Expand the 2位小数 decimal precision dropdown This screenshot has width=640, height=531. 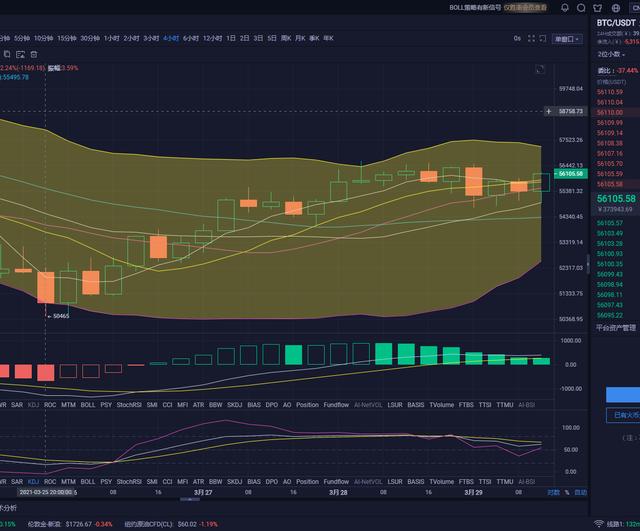(x=611, y=54)
